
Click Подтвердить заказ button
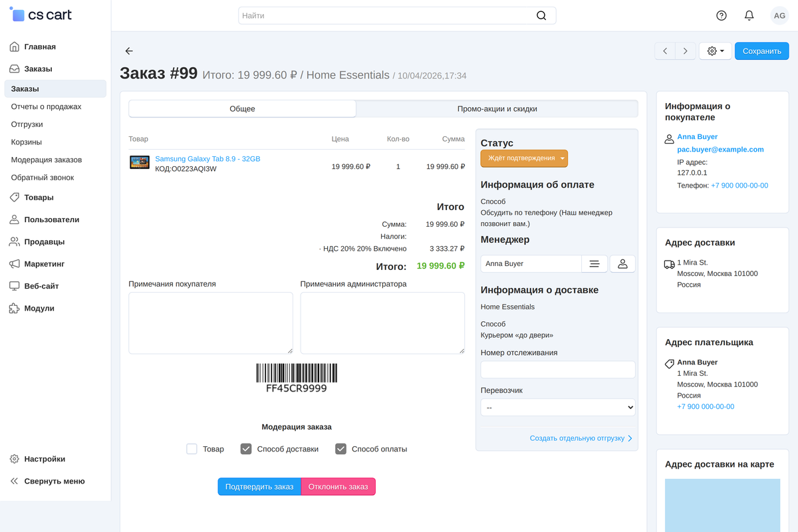[x=259, y=487]
